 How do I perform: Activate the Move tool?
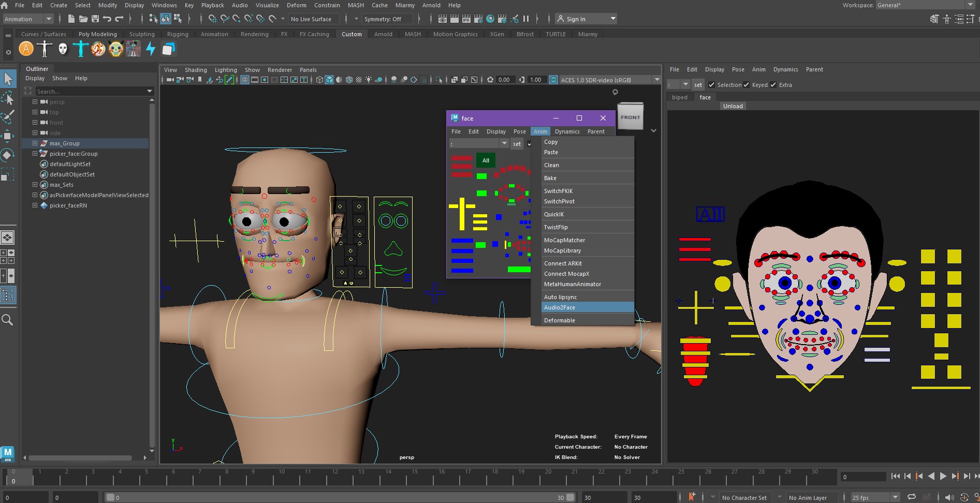(8, 136)
